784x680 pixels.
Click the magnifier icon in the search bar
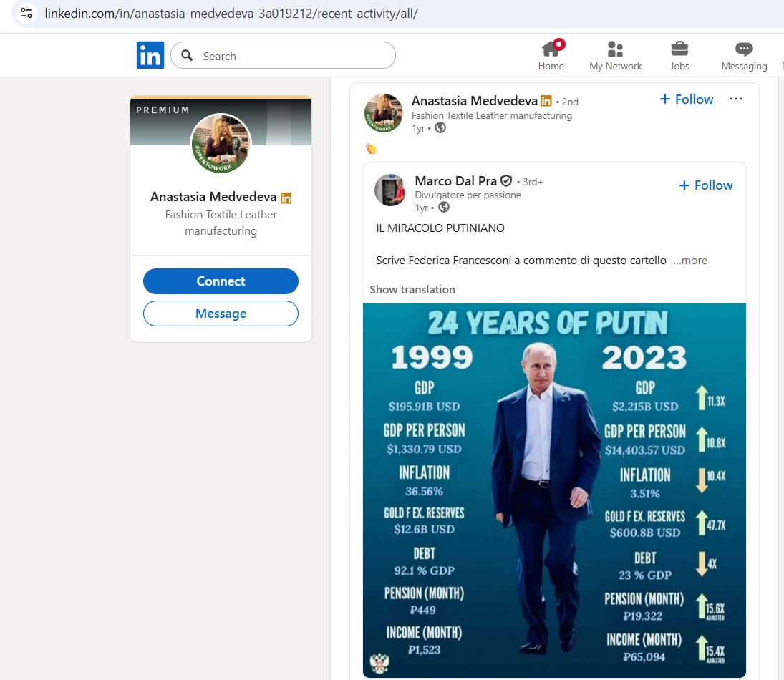click(x=187, y=55)
